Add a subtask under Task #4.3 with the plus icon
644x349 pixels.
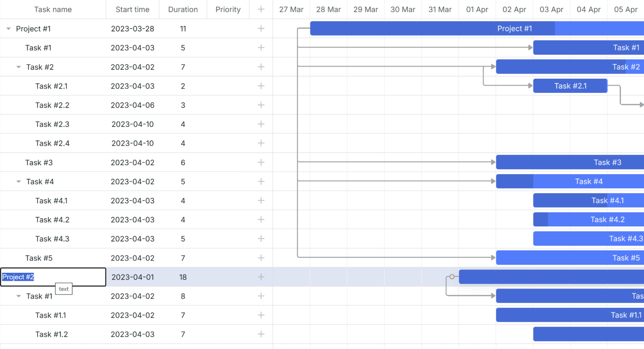click(x=260, y=238)
